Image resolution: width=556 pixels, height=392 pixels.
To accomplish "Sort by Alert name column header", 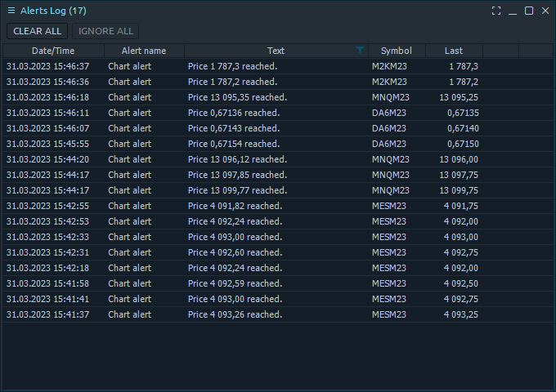I will [145, 51].
